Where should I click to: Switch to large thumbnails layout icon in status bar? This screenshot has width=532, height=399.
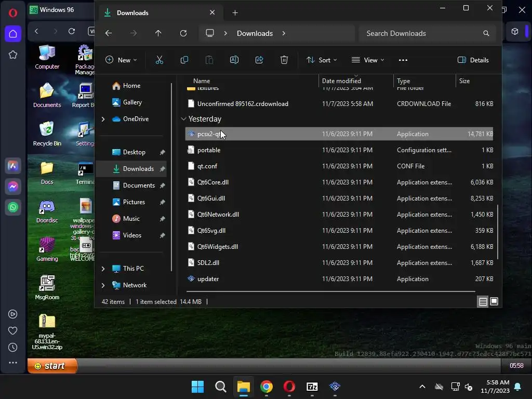[x=494, y=301]
